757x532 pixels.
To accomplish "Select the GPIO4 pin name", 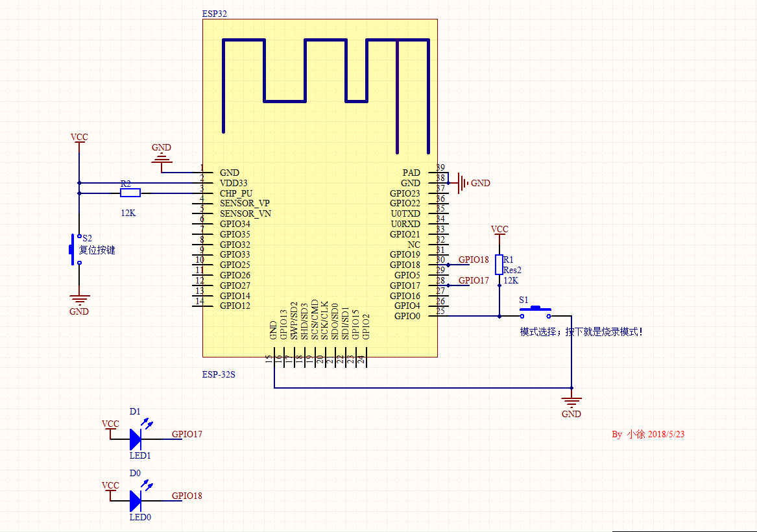I will click(407, 306).
